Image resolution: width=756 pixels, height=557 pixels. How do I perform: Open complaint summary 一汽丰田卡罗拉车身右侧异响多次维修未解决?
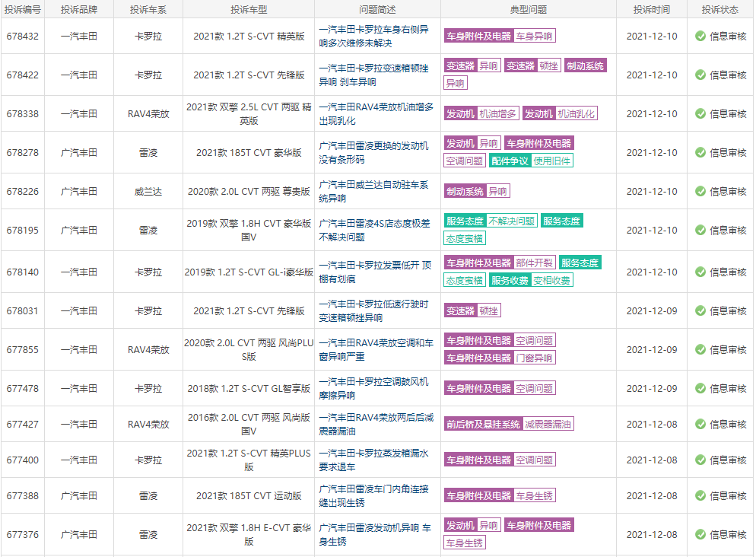tap(373, 37)
